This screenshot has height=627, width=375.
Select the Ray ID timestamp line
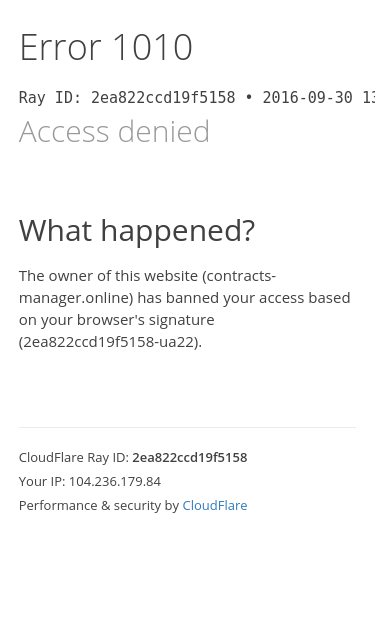point(197,98)
